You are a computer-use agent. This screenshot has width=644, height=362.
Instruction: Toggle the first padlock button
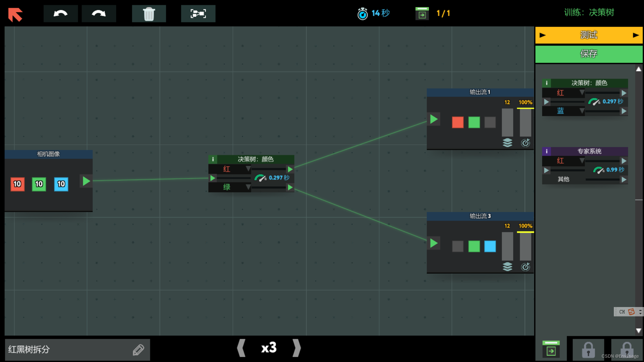click(x=588, y=350)
